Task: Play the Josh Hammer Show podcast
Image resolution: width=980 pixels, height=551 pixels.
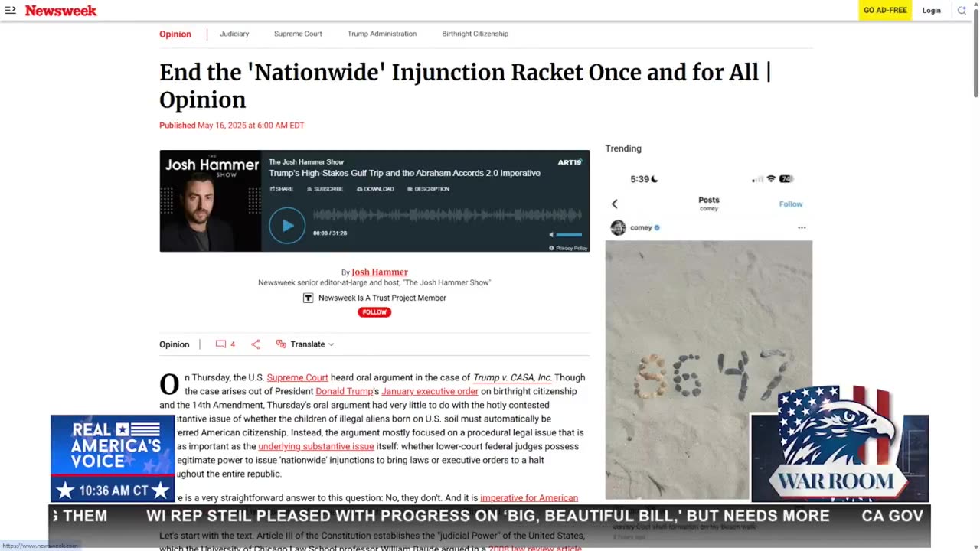Action: tap(287, 226)
